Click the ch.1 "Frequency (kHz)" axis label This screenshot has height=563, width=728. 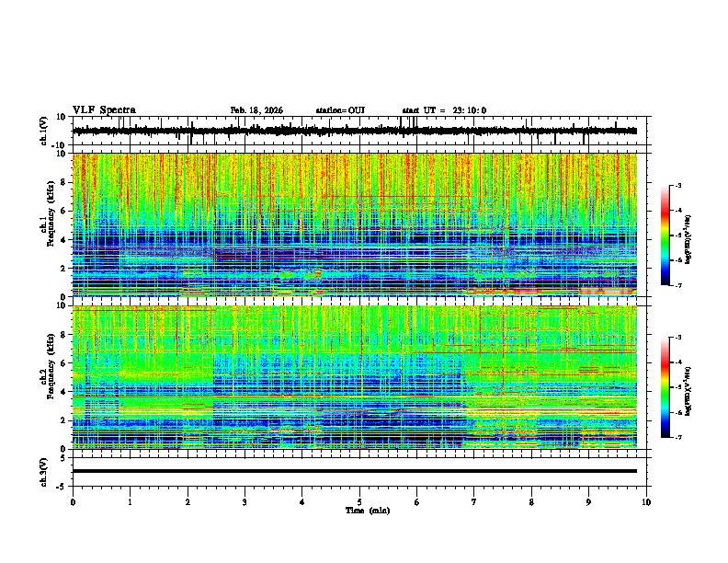(50, 213)
